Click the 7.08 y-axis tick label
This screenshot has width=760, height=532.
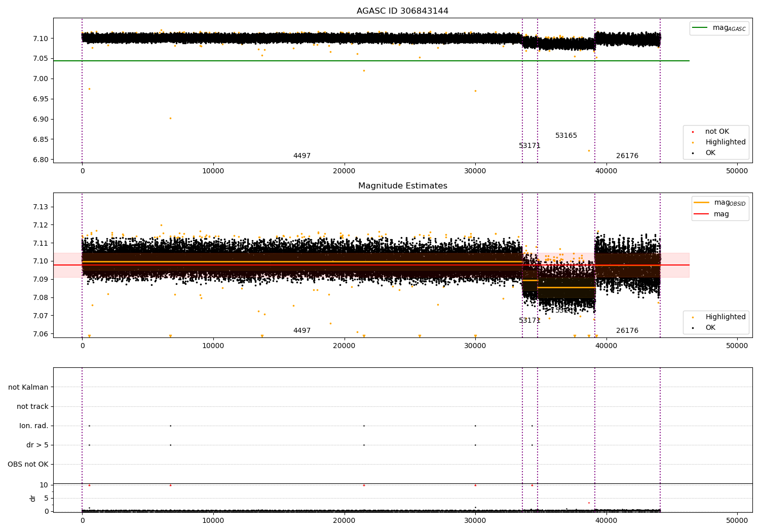coord(41,298)
